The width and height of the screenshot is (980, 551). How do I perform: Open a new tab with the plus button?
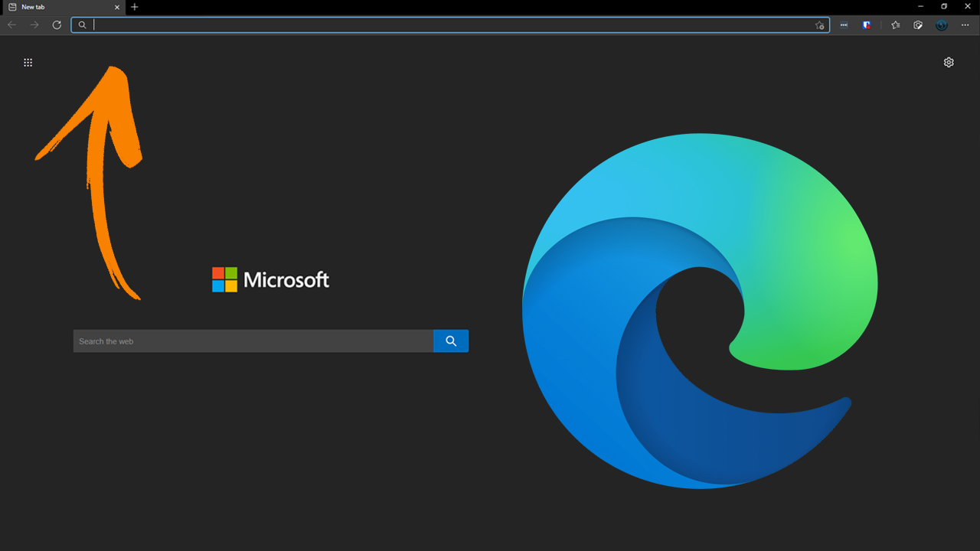tap(135, 7)
